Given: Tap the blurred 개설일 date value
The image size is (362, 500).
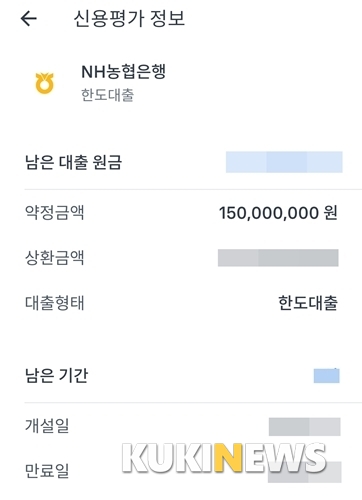Looking at the screenshot, I should 305,427.
